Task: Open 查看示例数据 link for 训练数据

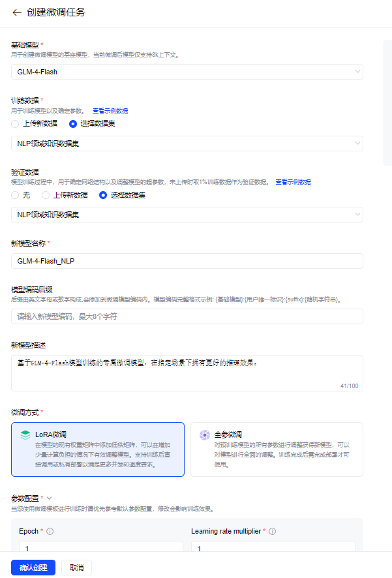Action: point(110,111)
